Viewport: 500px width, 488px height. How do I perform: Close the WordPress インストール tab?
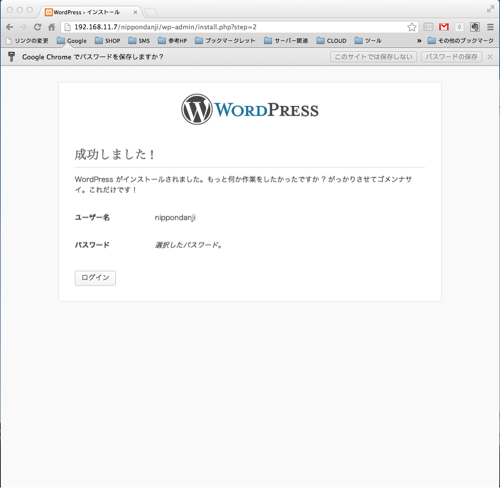tap(135, 12)
